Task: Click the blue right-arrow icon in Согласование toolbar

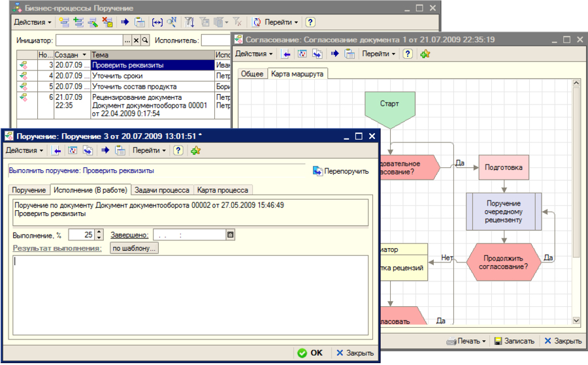Action: 335,54
